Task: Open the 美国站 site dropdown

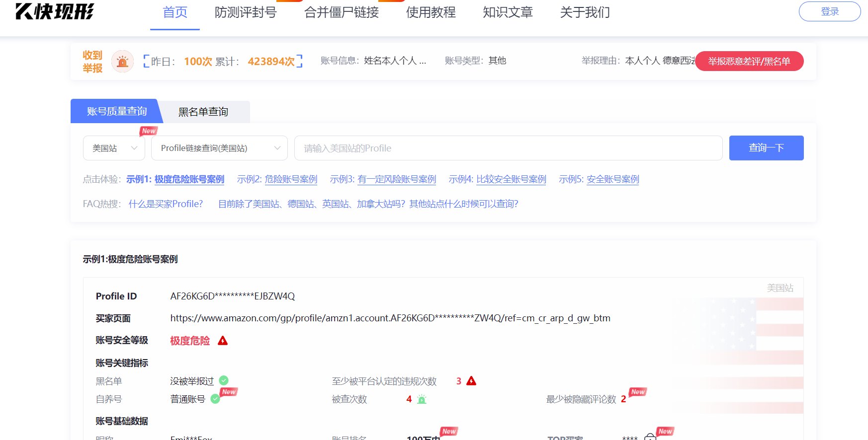Action: [x=114, y=148]
